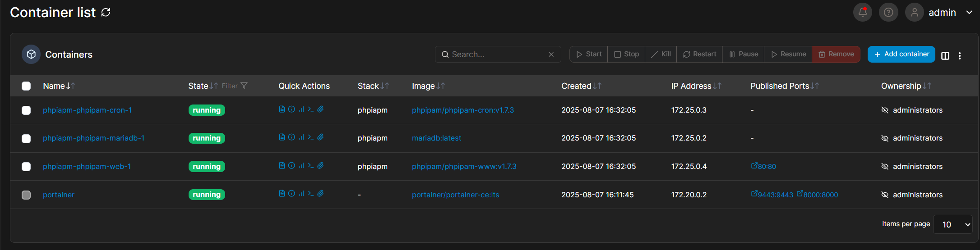Refresh the container list
This screenshot has height=250, width=980.
(106, 13)
